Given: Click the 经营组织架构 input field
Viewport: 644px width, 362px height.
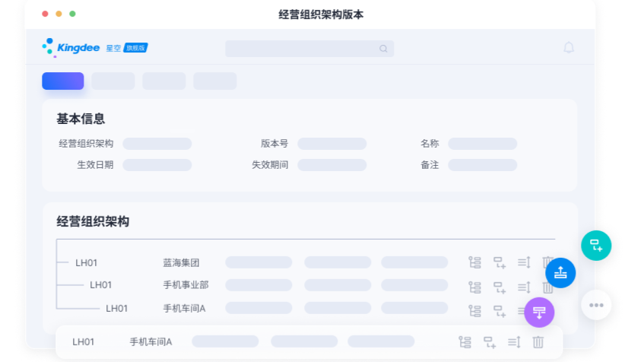Looking at the screenshot, I should click(157, 144).
